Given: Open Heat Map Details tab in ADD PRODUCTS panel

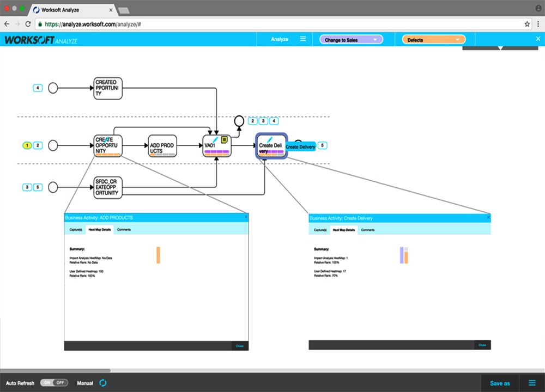Looking at the screenshot, I should coord(100,230).
